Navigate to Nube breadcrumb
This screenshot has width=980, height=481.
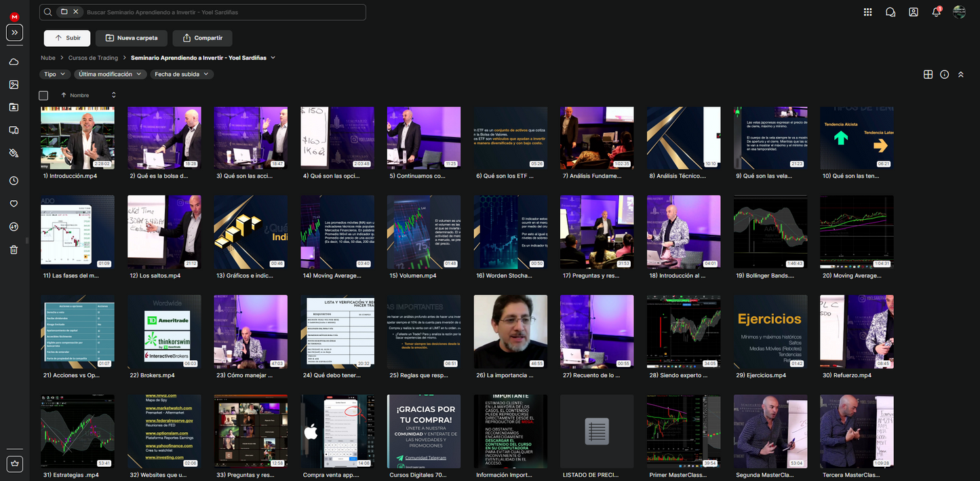click(x=47, y=58)
